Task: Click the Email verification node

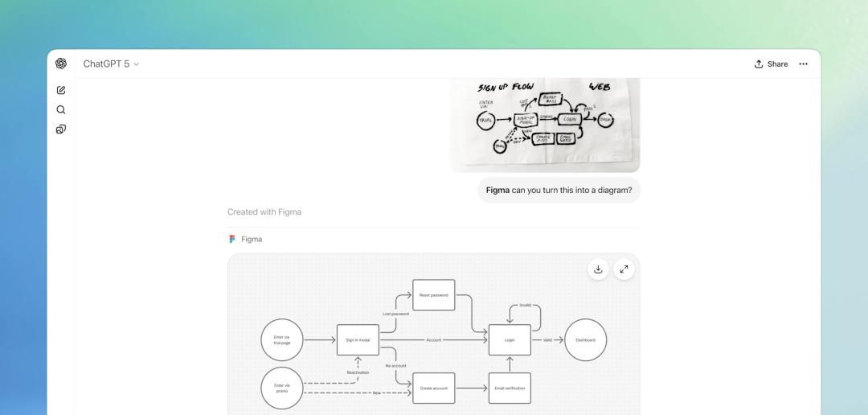Action: point(510,388)
